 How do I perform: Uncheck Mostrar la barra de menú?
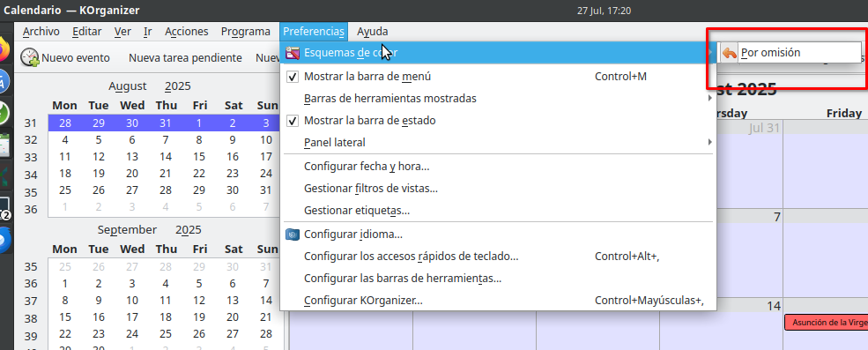(293, 77)
